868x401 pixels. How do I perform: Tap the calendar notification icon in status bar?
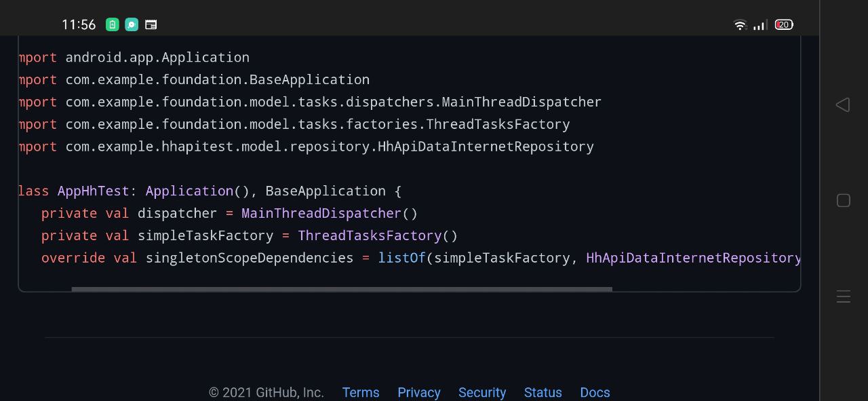pyautogui.click(x=151, y=24)
